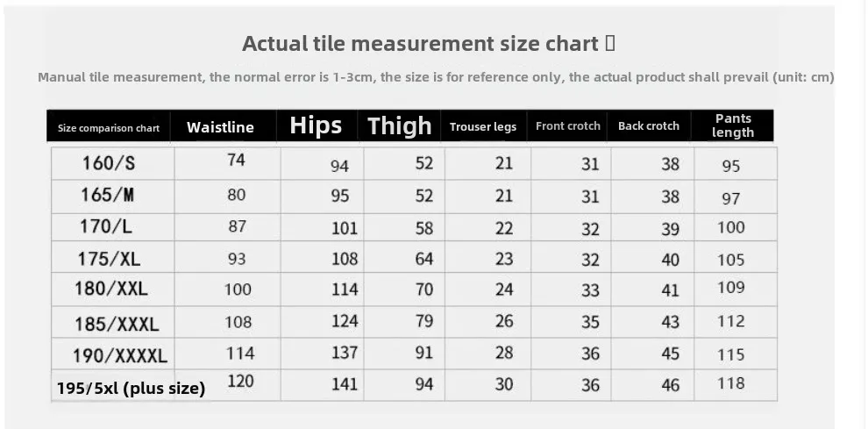Click the 180/XXL size row label
This screenshot has height=429, width=868.
pyautogui.click(x=111, y=289)
